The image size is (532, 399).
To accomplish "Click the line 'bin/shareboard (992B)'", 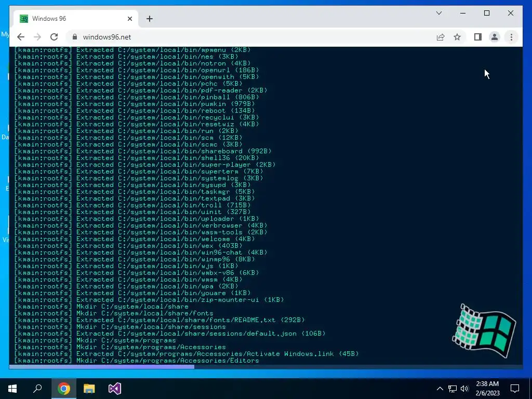I will point(143,151).
